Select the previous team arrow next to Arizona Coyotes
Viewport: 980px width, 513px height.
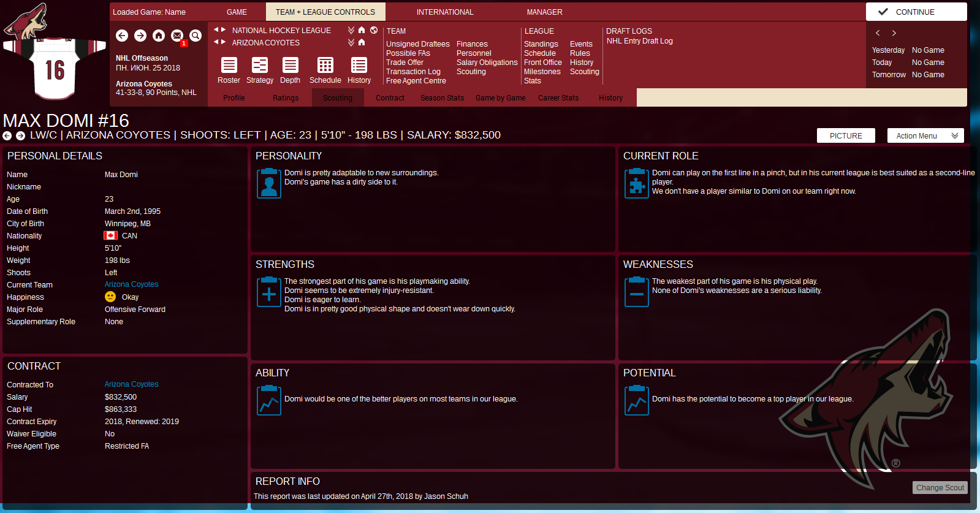(216, 42)
